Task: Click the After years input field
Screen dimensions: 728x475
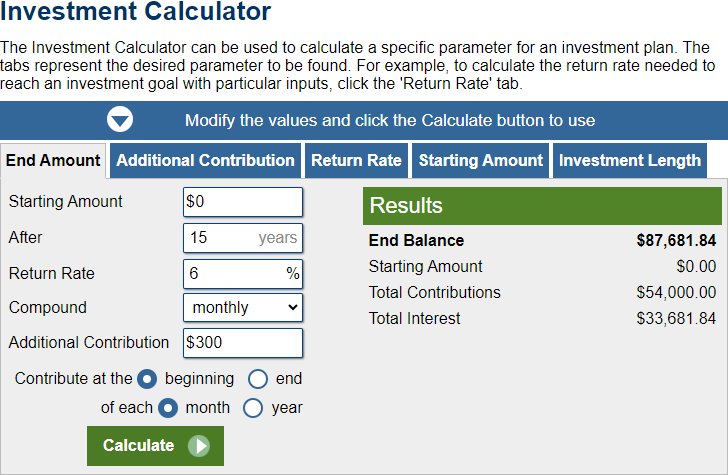Action: click(243, 238)
